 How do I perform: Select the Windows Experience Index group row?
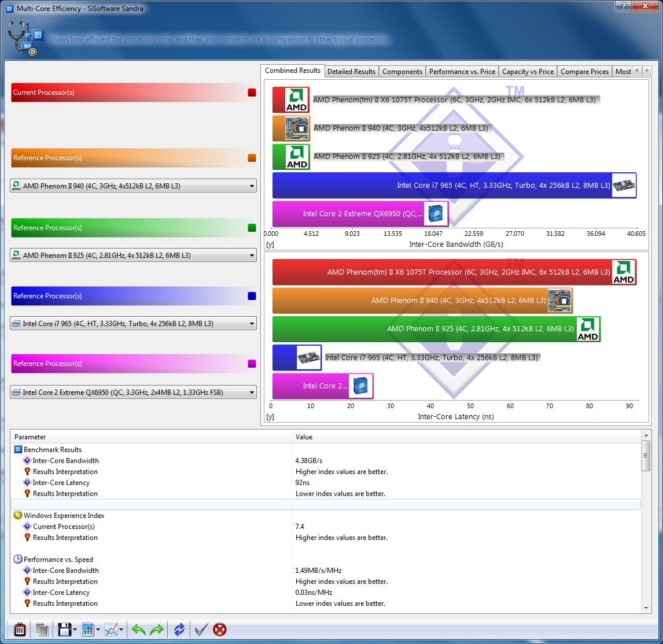[326, 516]
